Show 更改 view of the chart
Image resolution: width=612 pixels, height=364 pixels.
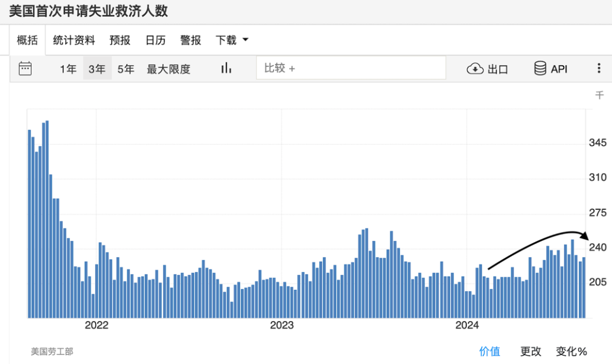tap(531, 351)
